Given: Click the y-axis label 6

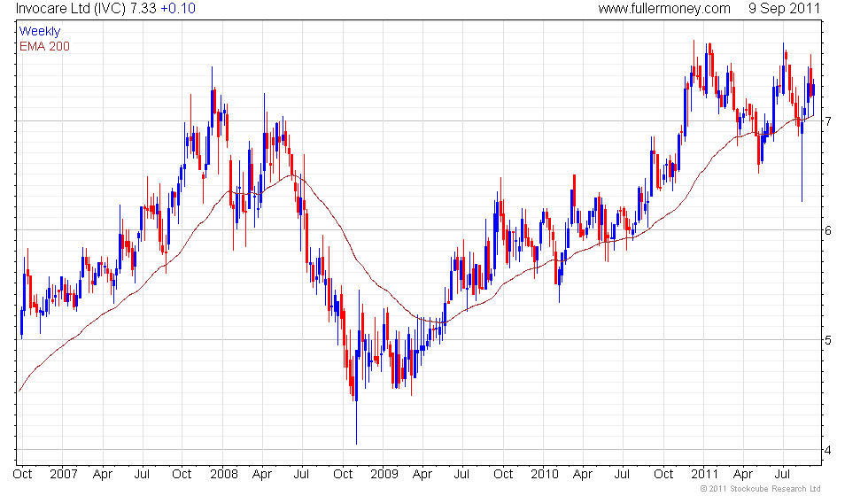Looking at the screenshot, I should (x=828, y=230).
